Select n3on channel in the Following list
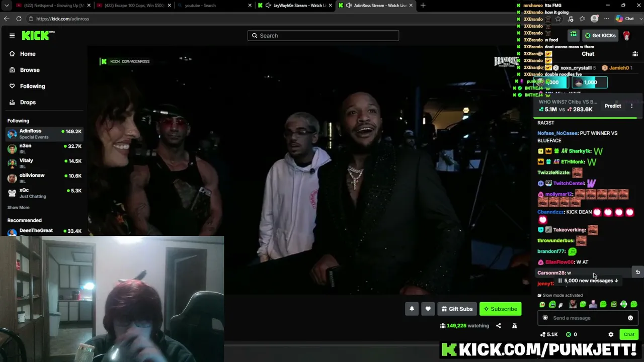644x362 pixels. 44,148
